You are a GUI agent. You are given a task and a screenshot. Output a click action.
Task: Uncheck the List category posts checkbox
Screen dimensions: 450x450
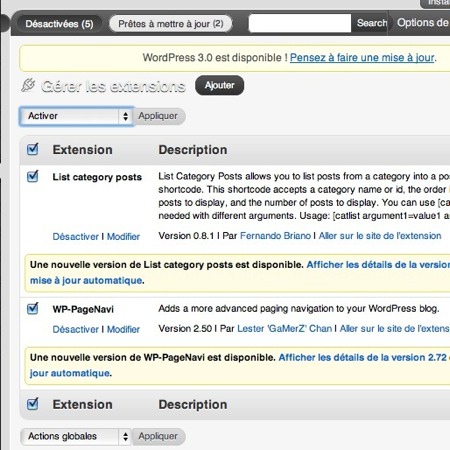click(33, 176)
